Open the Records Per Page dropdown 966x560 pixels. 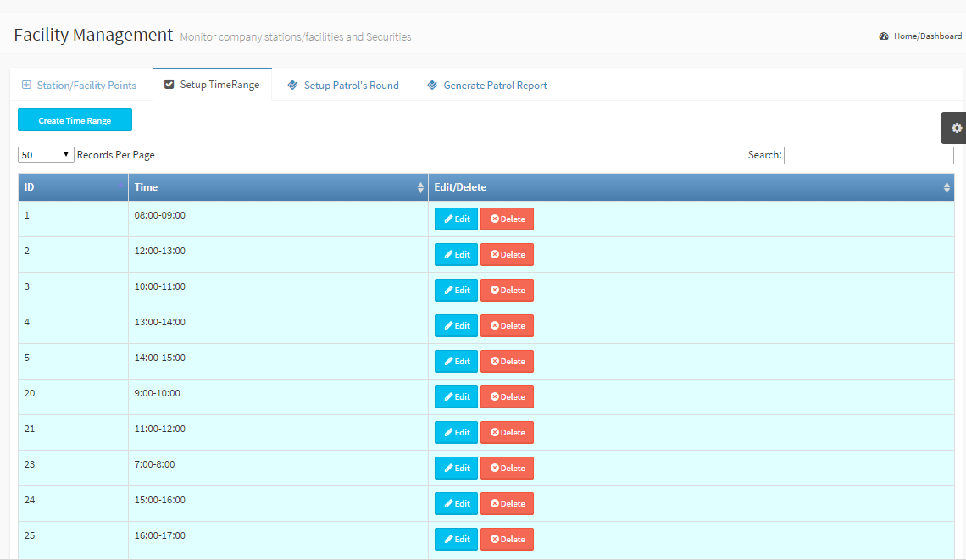coord(46,155)
